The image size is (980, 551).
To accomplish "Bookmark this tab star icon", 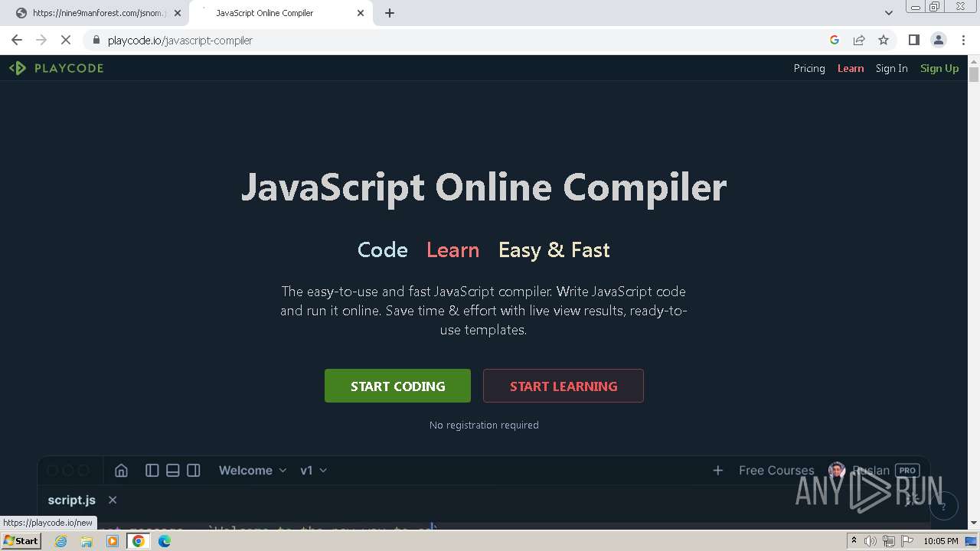I will pos(884,40).
